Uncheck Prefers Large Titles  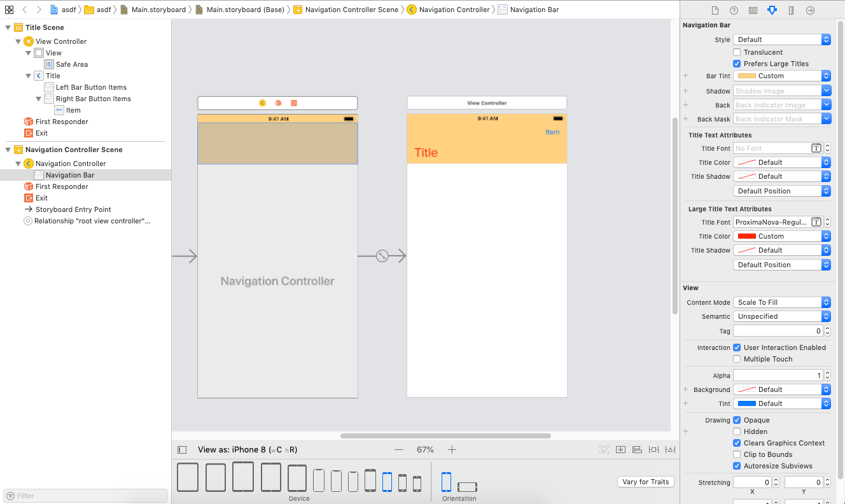coord(737,64)
